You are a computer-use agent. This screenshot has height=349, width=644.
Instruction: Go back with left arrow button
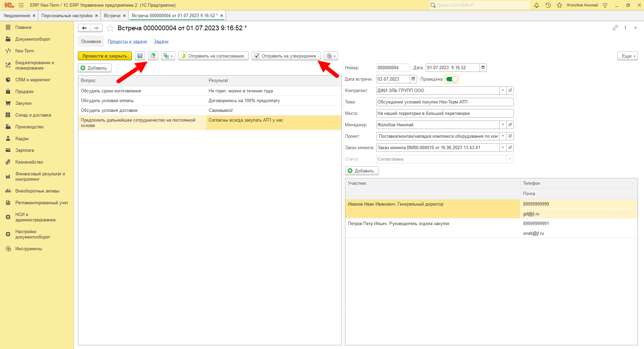point(84,28)
